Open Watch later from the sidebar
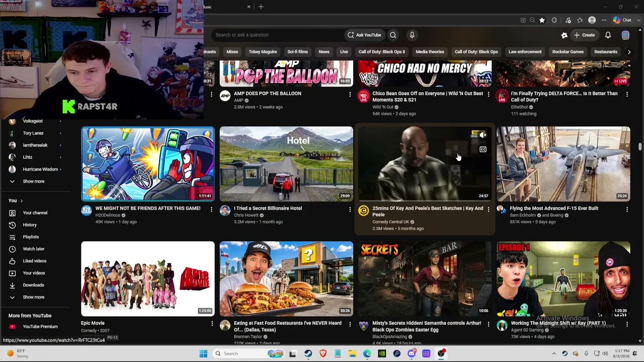The height and width of the screenshot is (362, 644). click(34, 249)
